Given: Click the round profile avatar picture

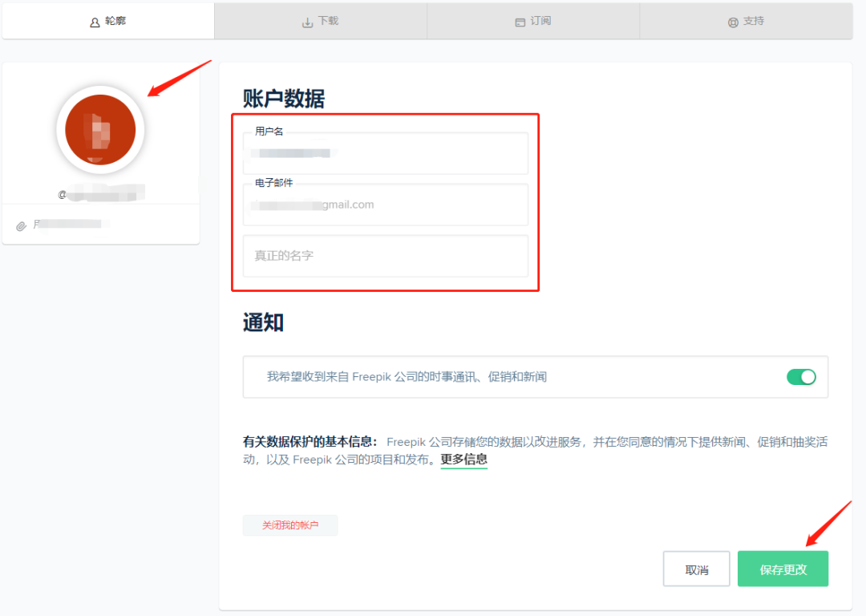Looking at the screenshot, I should [x=100, y=130].
